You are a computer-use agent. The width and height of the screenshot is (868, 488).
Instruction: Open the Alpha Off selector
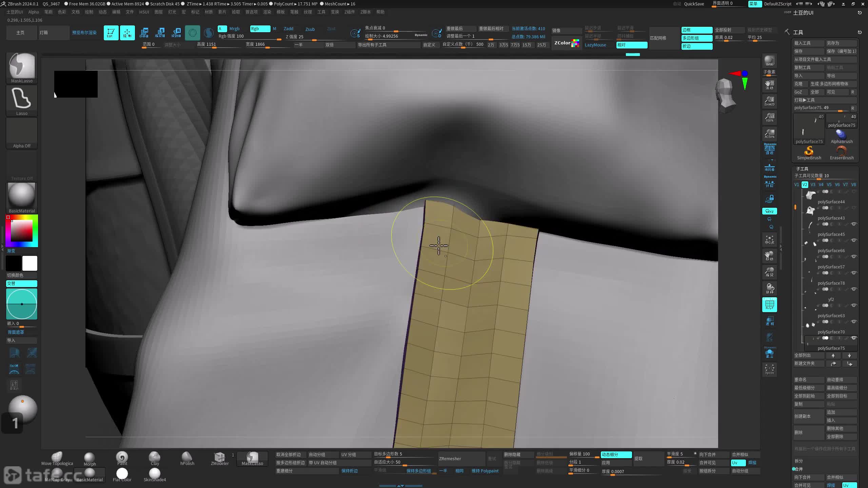(22, 133)
